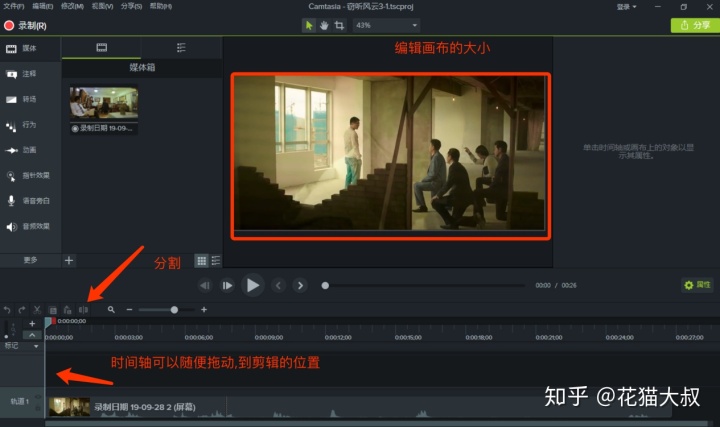Click the 00:00 / 00:26 time display

tap(556, 286)
